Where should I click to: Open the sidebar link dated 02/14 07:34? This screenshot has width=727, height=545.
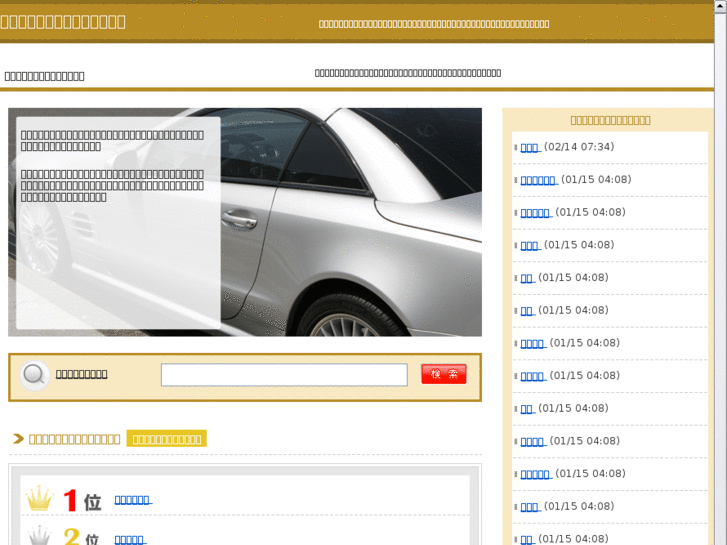530,147
